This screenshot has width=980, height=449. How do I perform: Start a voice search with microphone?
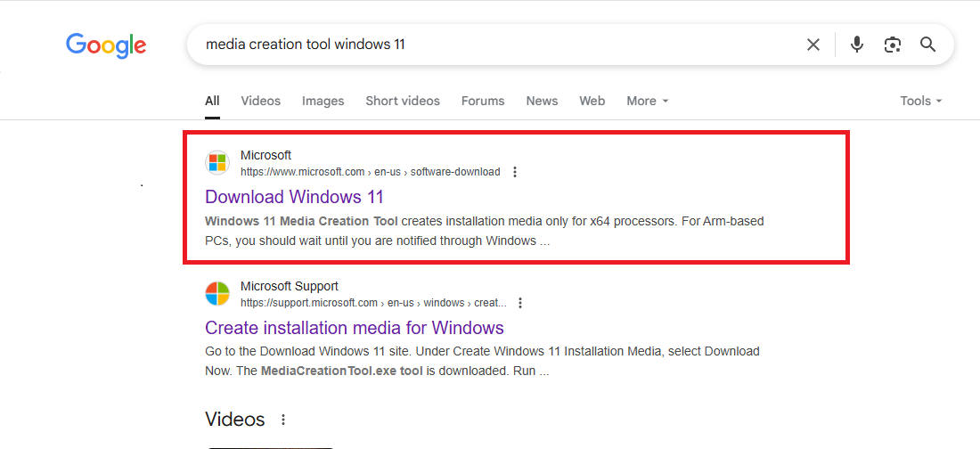857,45
